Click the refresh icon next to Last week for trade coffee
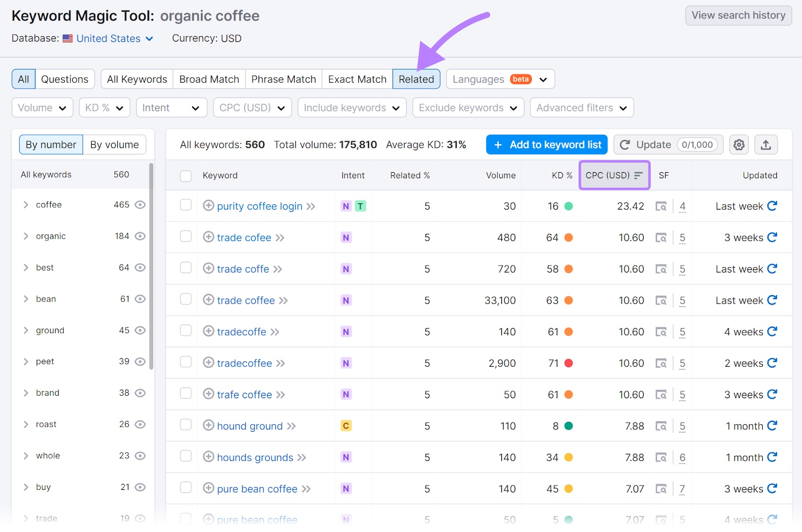The width and height of the screenshot is (802, 532). click(773, 300)
